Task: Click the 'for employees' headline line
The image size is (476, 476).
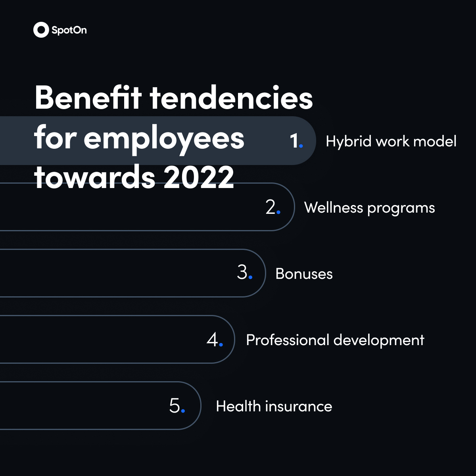Action: point(139,139)
